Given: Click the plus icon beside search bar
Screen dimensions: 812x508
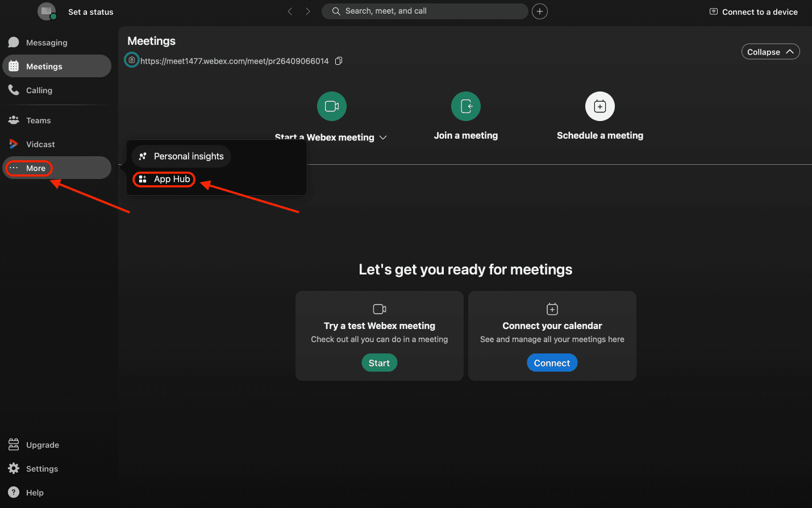Looking at the screenshot, I should (540, 11).
